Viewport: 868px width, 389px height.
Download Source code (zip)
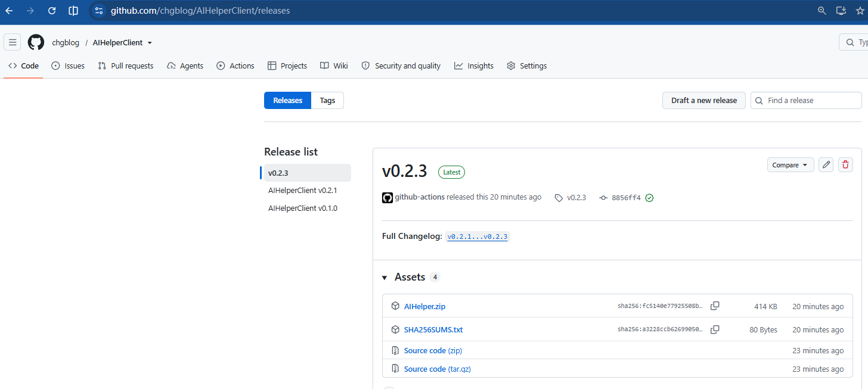pyautogui.click(x=433, y=350)
